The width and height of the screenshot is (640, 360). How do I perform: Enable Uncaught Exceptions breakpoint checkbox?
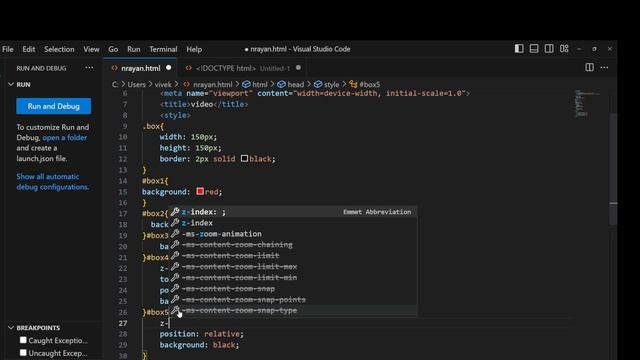pos(23,352)
